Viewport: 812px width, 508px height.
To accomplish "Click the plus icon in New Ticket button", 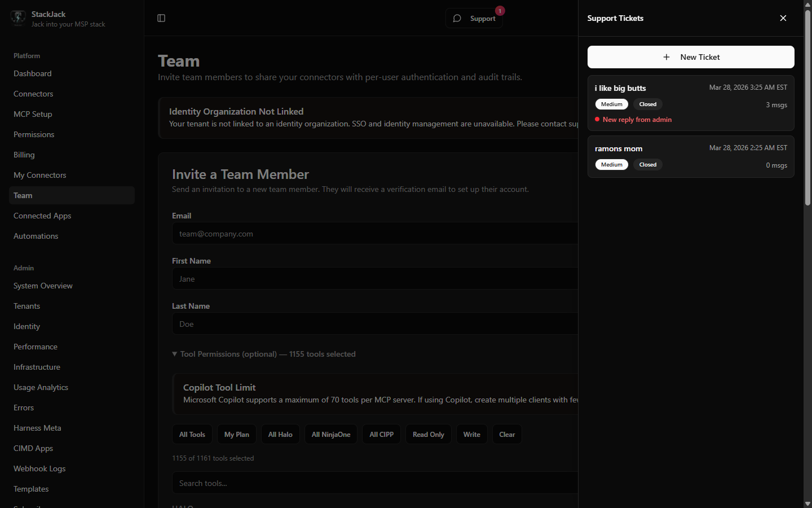I will (667, 57).
